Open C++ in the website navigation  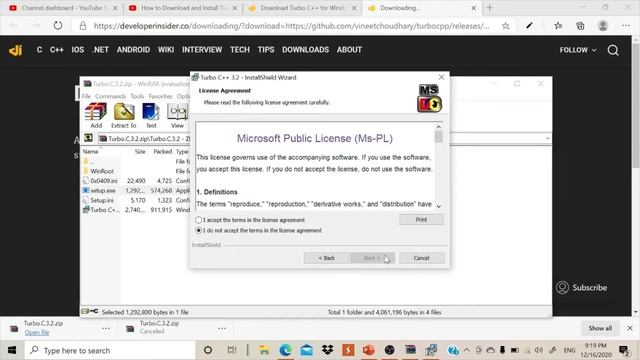(56, 50)
